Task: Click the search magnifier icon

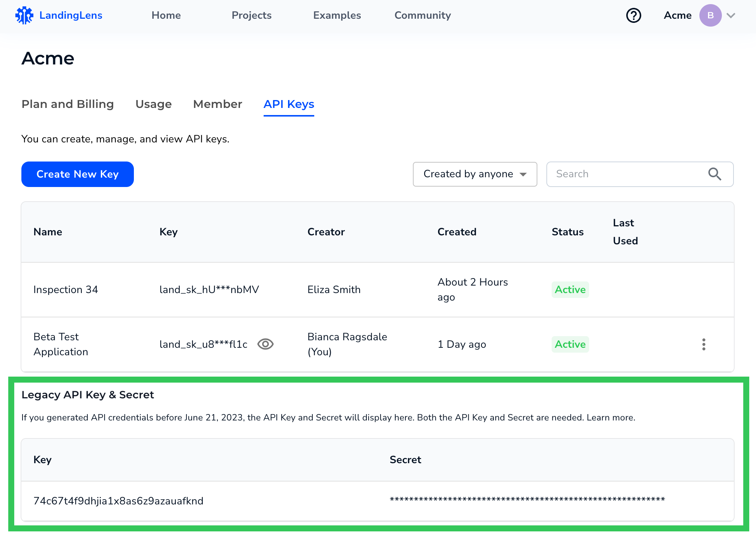Action: click(x=714, y=174)
